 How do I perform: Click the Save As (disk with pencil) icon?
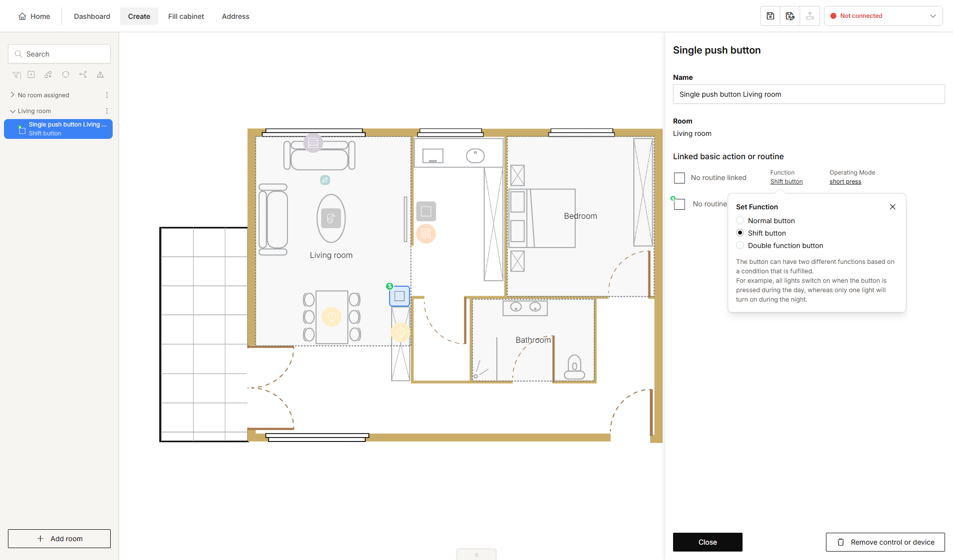coord(790,16)
